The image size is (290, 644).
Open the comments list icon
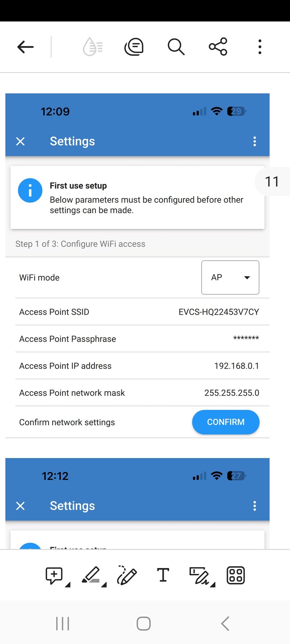tap(134, 47)
